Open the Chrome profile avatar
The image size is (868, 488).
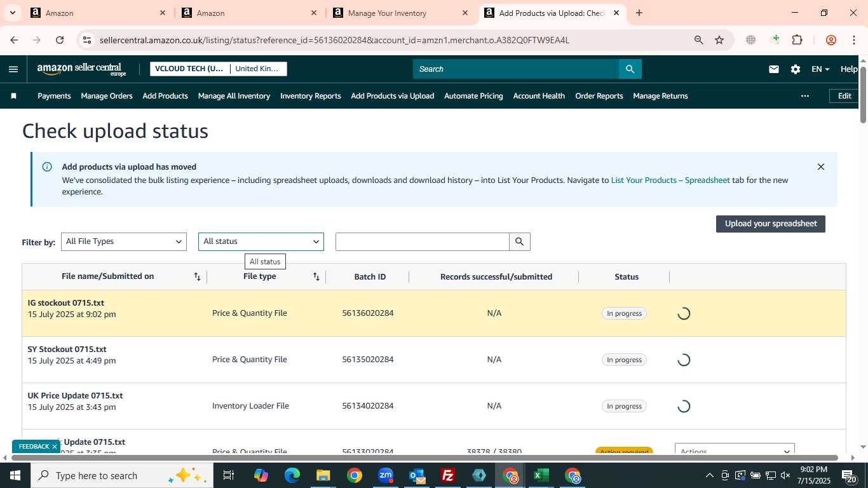pyautogui.click(x=831, y=40)
